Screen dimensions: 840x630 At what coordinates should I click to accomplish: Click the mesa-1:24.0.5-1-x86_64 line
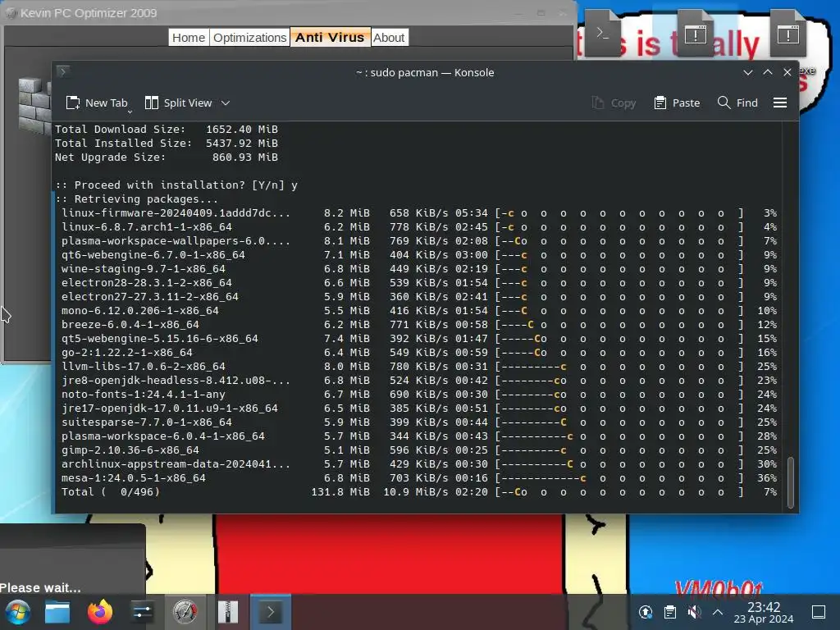(x=419, y=478)
